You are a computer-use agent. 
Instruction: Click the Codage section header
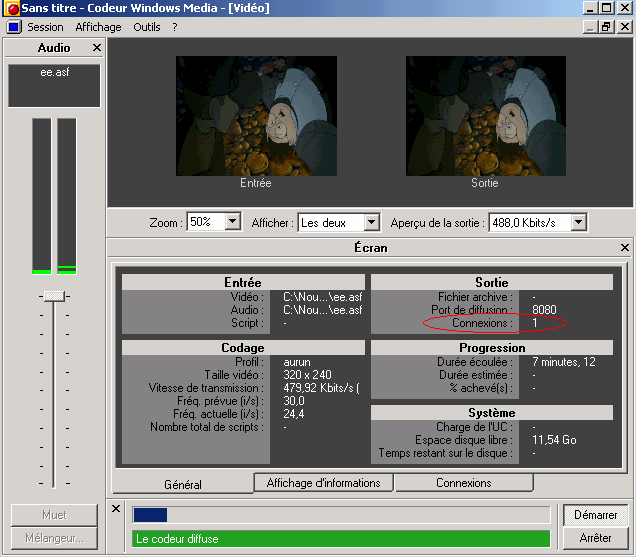(243, 348)
